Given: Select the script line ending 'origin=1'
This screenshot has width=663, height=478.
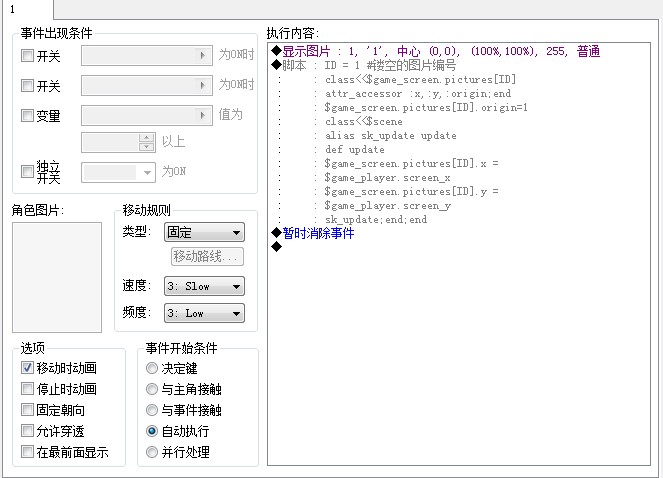Looking at the screenshot, I should tap(426, 107).
